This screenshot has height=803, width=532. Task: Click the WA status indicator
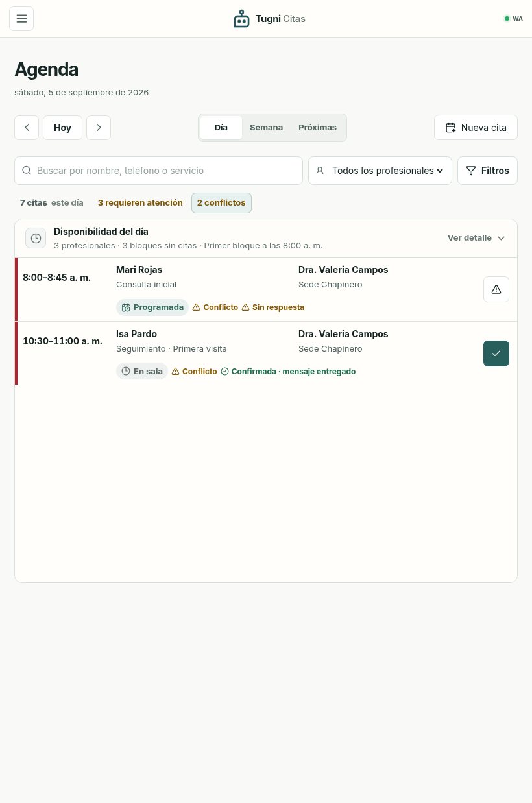[x=513, y=19]
